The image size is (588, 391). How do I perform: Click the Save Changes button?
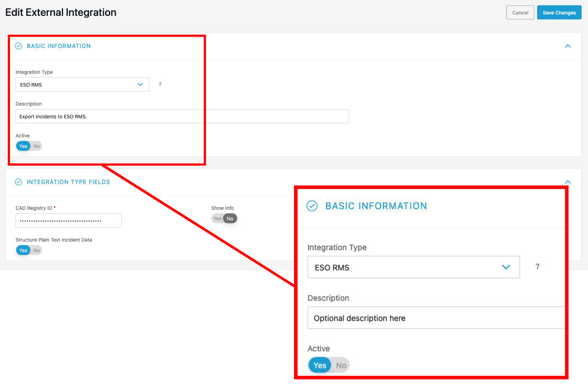pos(559,13)
